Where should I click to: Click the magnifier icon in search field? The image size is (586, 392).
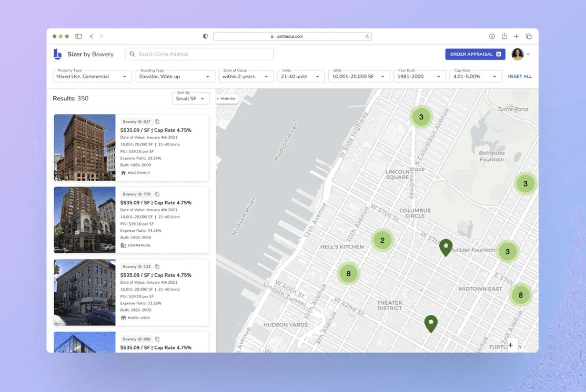pyautogui.click(x=132, y=54)
